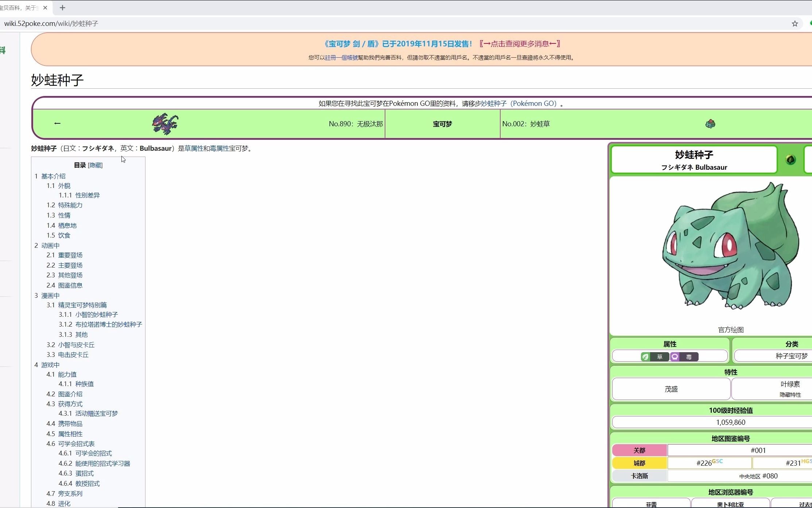812x508 pixels.
Task: Click the left arrow to previous Pokémon
Action: tap(57, 123)
